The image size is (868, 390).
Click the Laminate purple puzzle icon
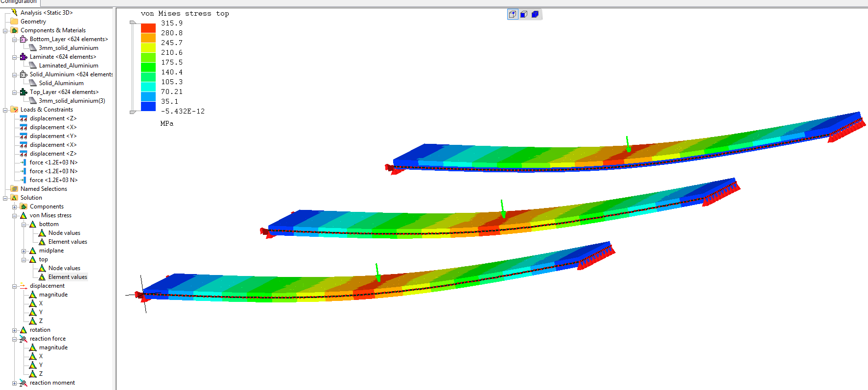pyautogui.click(x=23, y=57)
